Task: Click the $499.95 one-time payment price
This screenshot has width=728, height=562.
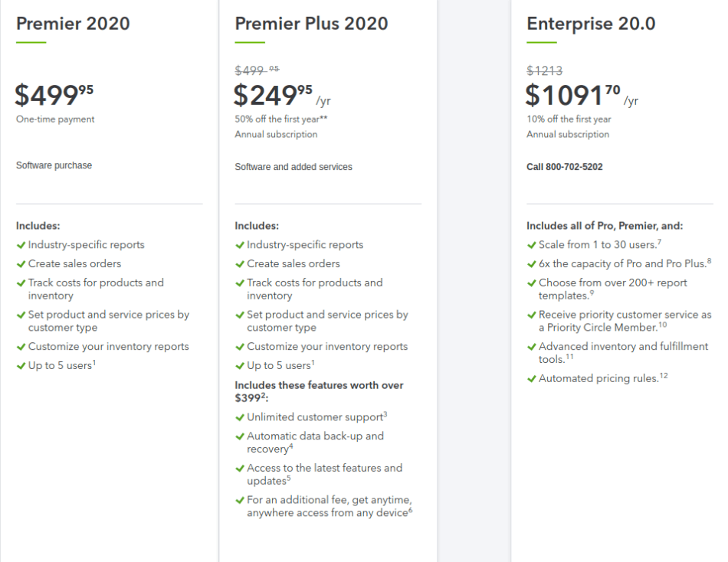Action: point(54,95)
